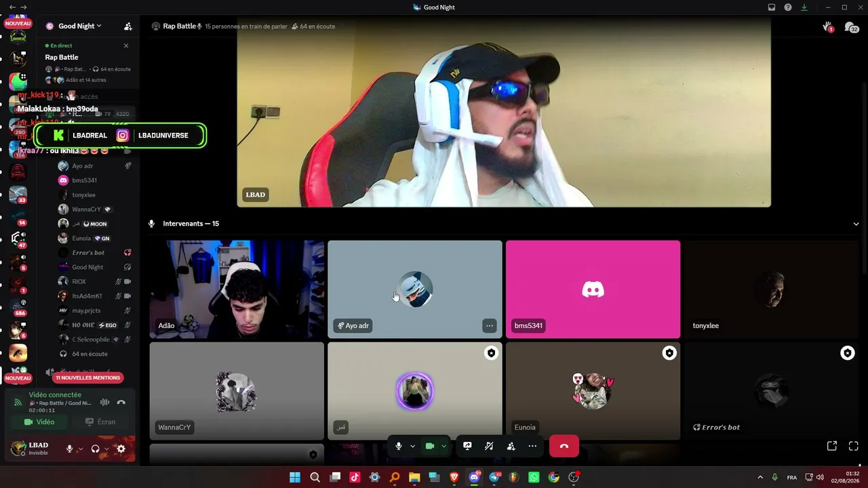
Task: Open Telegram from the taskbar
Action: pyautogui.click(x=494, y=477)
